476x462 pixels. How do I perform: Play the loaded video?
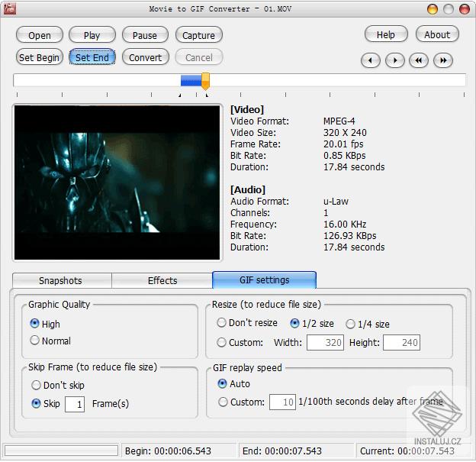(92, 35)
